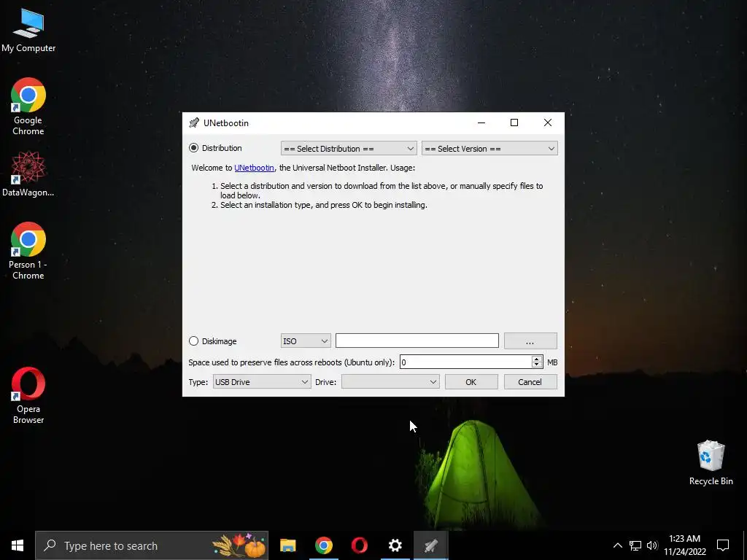Select the Person 1 - Chrome shortcut
Image resolution: width=747 pixels, height=560 pixels.
(x=28, y=251)
